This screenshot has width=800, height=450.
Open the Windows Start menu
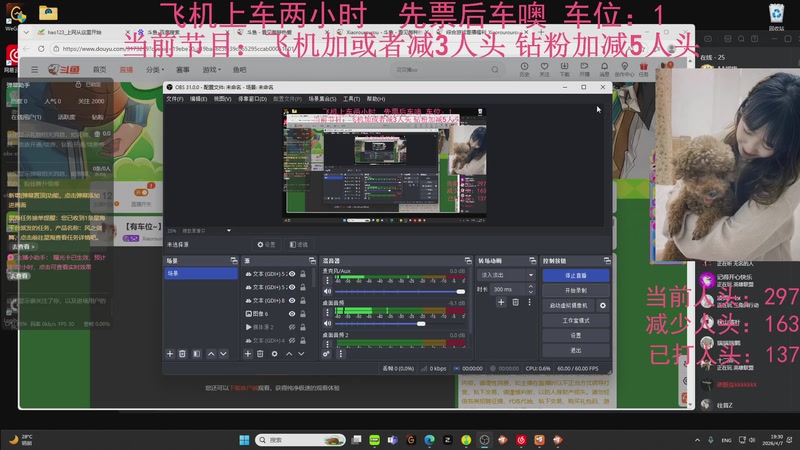(x=244, y=440)
